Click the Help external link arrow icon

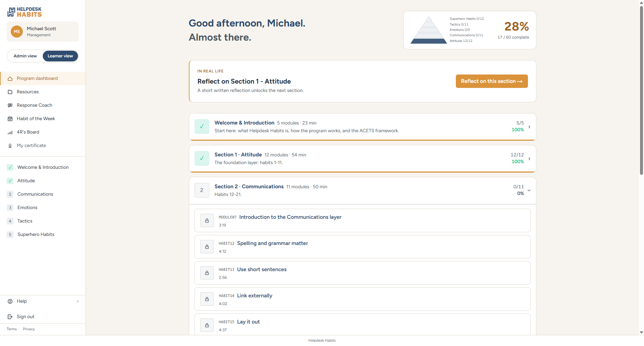77,301
